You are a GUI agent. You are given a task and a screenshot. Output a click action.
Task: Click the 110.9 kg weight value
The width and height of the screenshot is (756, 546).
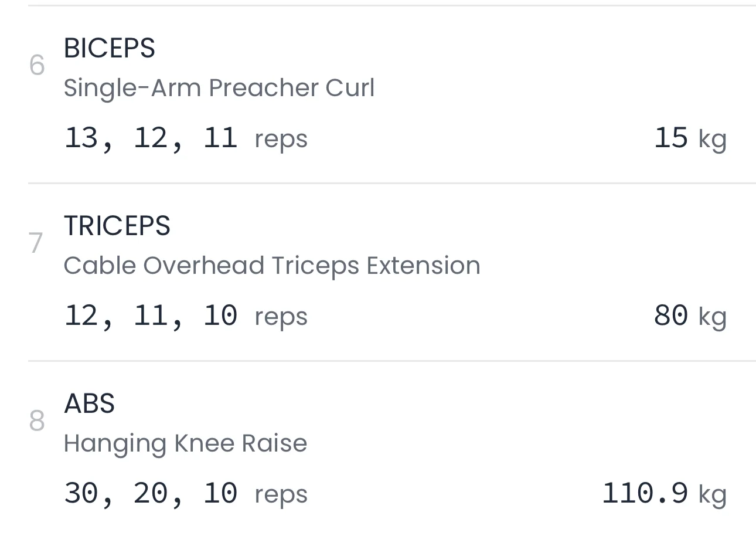click(645, 494)
